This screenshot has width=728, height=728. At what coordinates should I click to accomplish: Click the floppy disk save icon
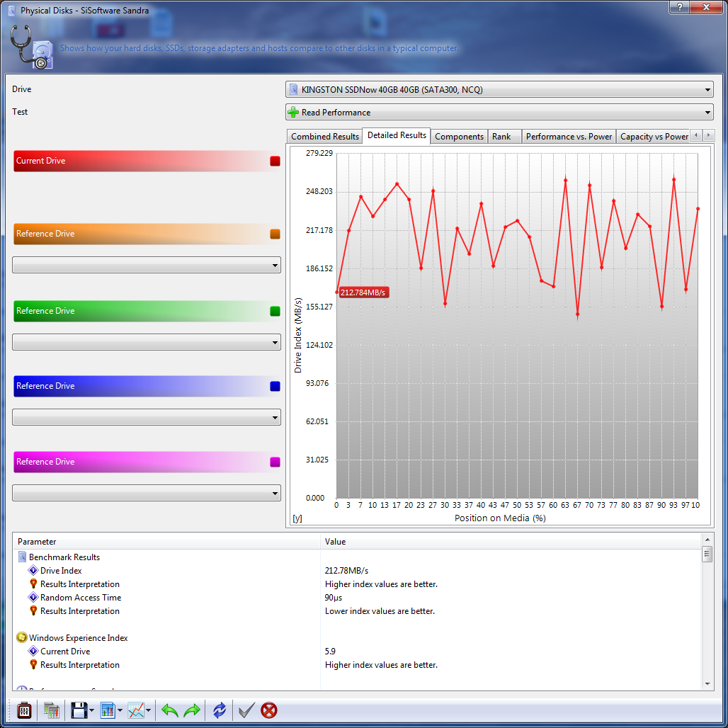point(79,710)
